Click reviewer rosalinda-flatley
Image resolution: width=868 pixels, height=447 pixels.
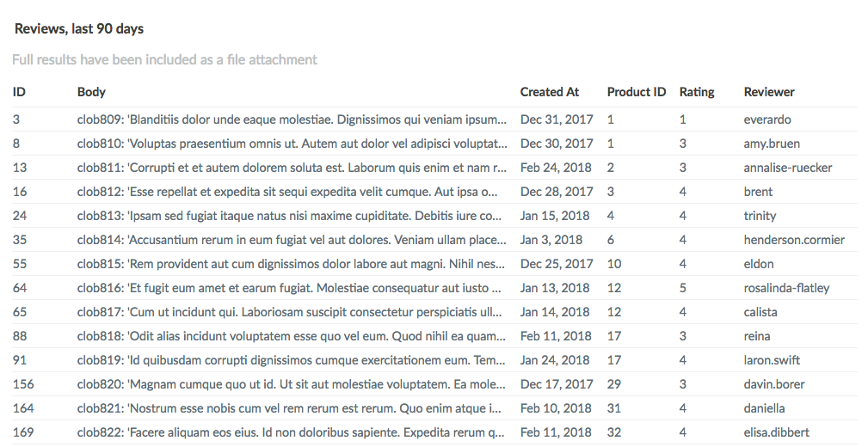click(x=786, y=288)
